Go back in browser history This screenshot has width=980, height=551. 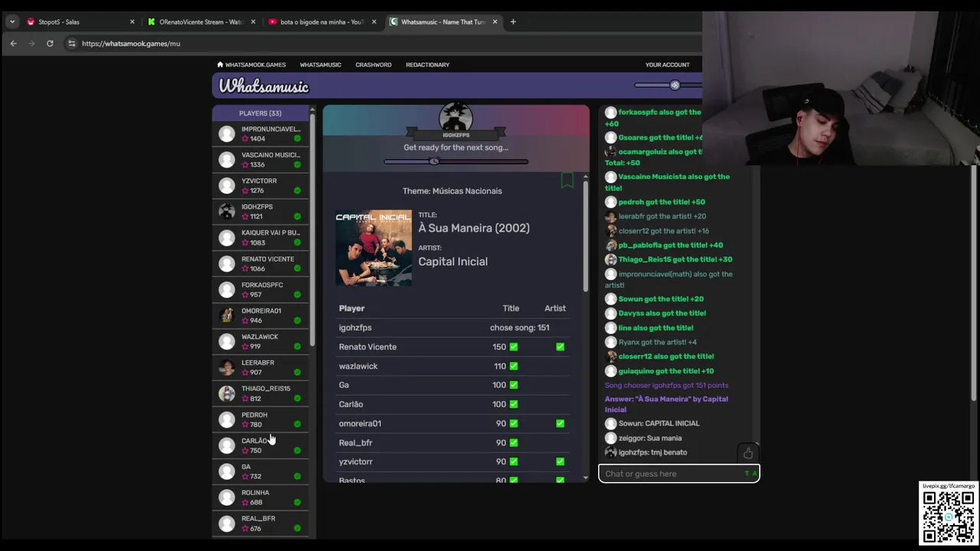point(13,44)
